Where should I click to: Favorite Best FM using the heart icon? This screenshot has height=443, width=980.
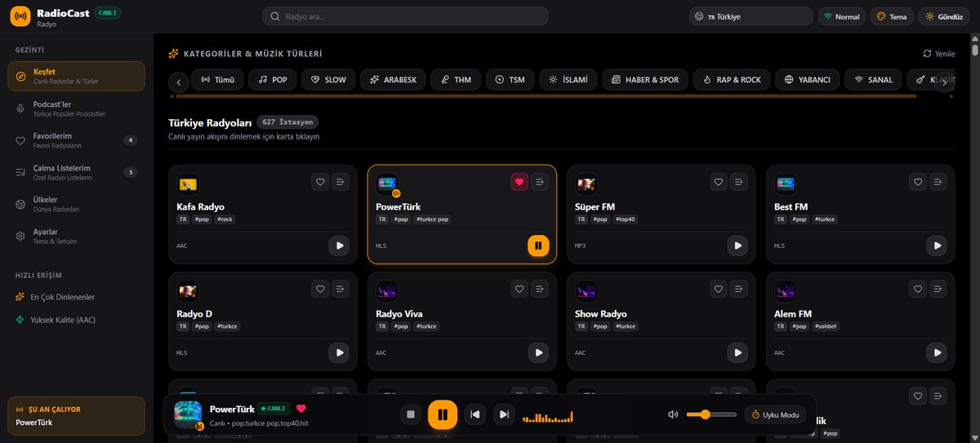pyautogui.click(x=918, y=183)
